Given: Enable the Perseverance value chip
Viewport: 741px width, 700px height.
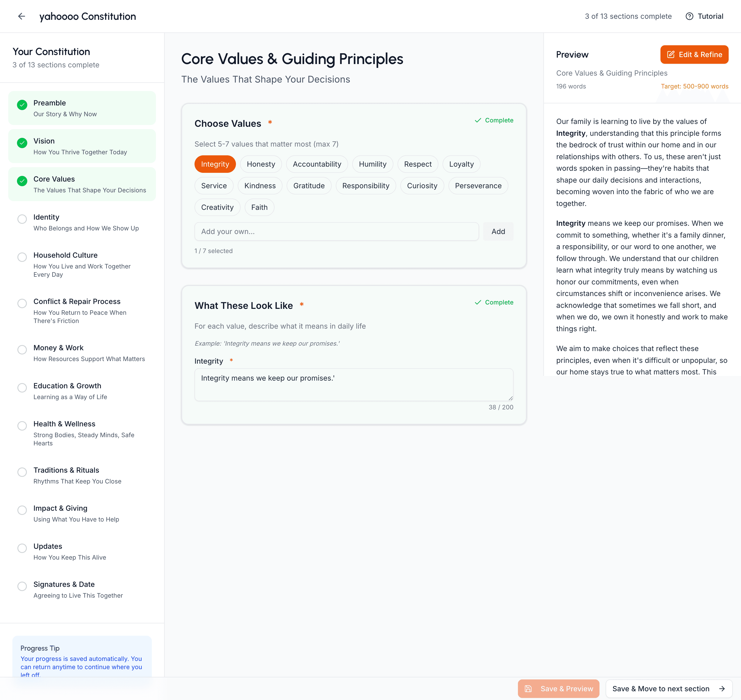Looking at the screenshot, I should [x=478, y=185].
